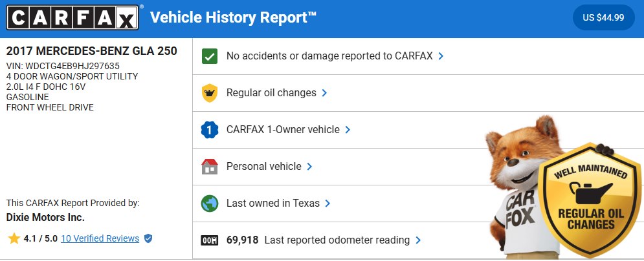Expand the Personal vehicle chevron
The width and height of the screenshot is (644, 261).
309,167
